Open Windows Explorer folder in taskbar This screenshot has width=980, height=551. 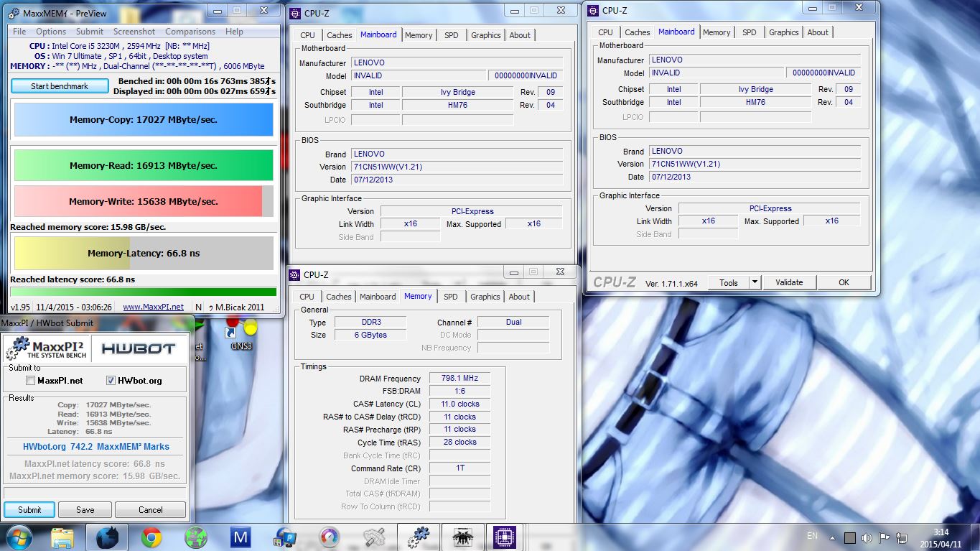pos(64,537)
